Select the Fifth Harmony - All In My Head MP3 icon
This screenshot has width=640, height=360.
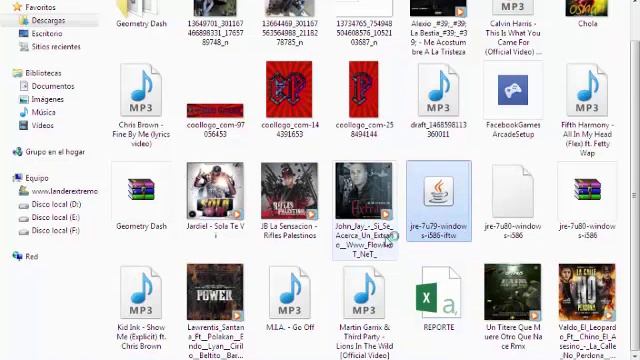[x=587, y=90]
